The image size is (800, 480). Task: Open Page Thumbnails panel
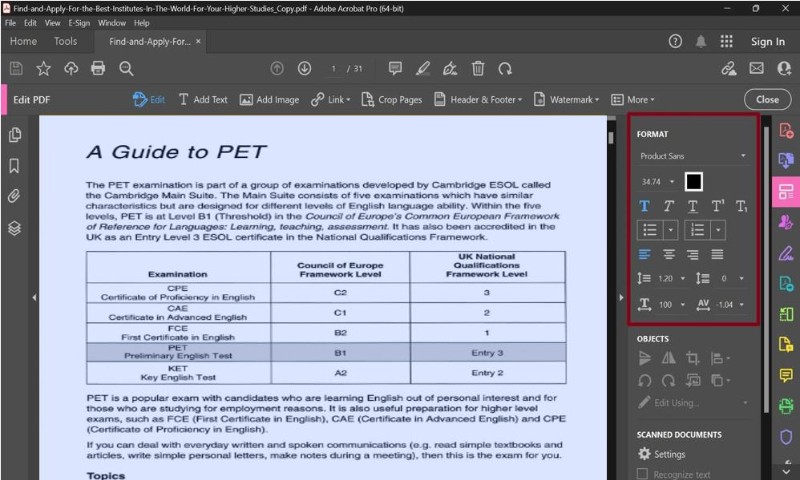tap(15, 135)
